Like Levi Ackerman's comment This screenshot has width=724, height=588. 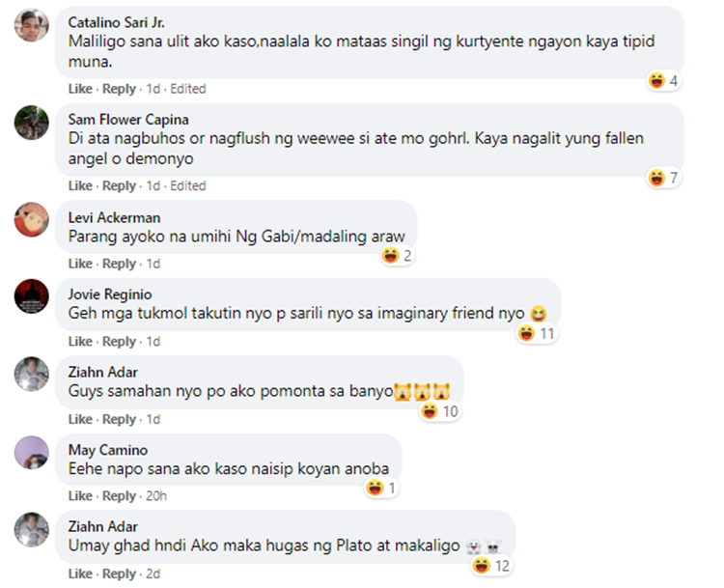tap(80, 264)
